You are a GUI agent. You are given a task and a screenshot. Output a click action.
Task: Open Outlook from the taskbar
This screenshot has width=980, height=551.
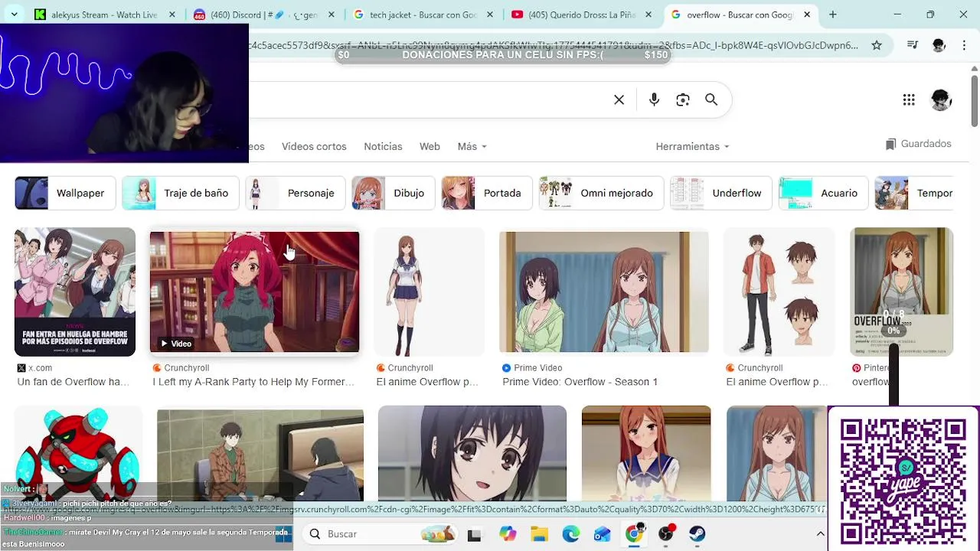pyautogui.click(x=603, y=534)
